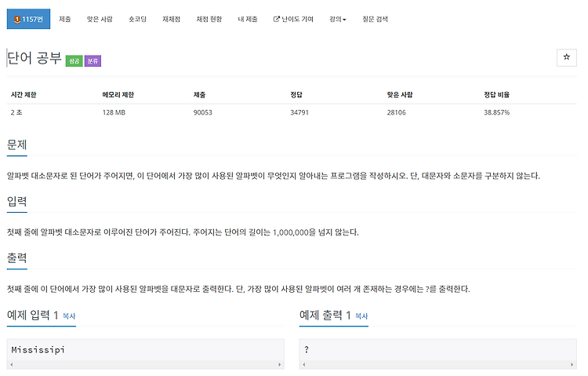View the 채점 현황 tab

click(209, 19)
